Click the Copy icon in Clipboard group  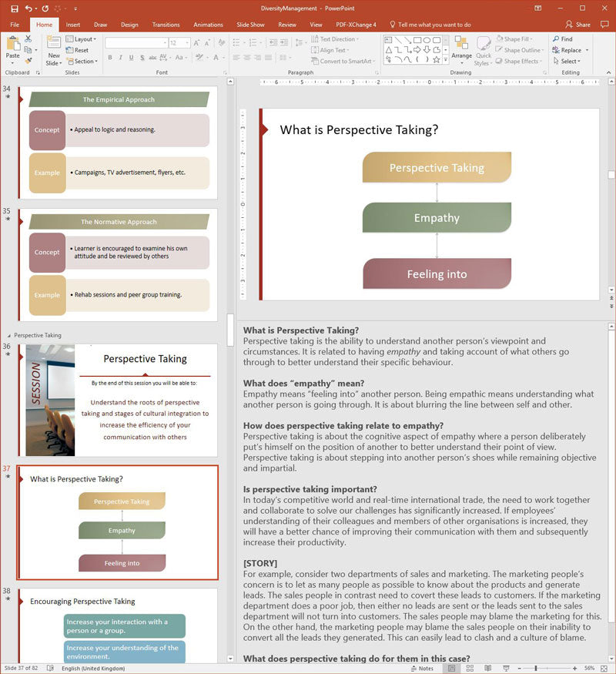[28, 50]
